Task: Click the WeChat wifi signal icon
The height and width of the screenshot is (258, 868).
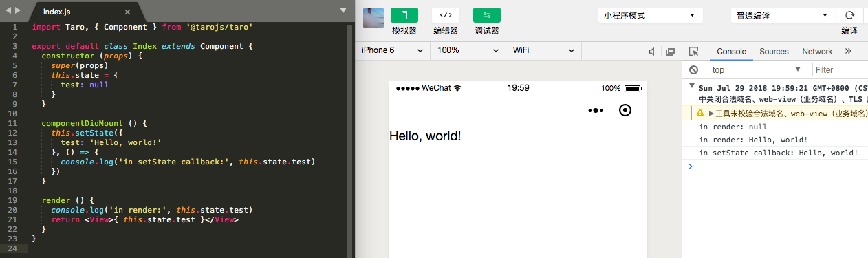Action: click(x=457, y=88)
